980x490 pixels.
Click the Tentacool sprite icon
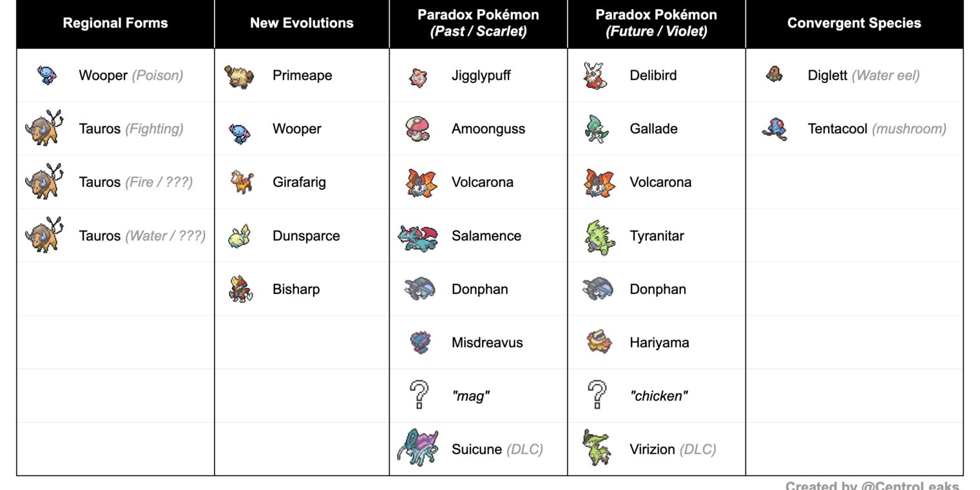[x=774, y=129]
